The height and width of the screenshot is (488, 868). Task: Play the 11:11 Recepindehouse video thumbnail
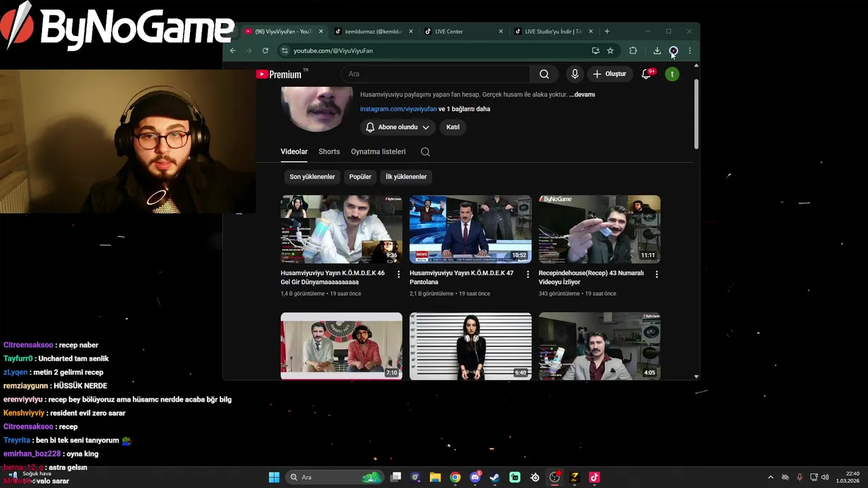pos(599,229)
